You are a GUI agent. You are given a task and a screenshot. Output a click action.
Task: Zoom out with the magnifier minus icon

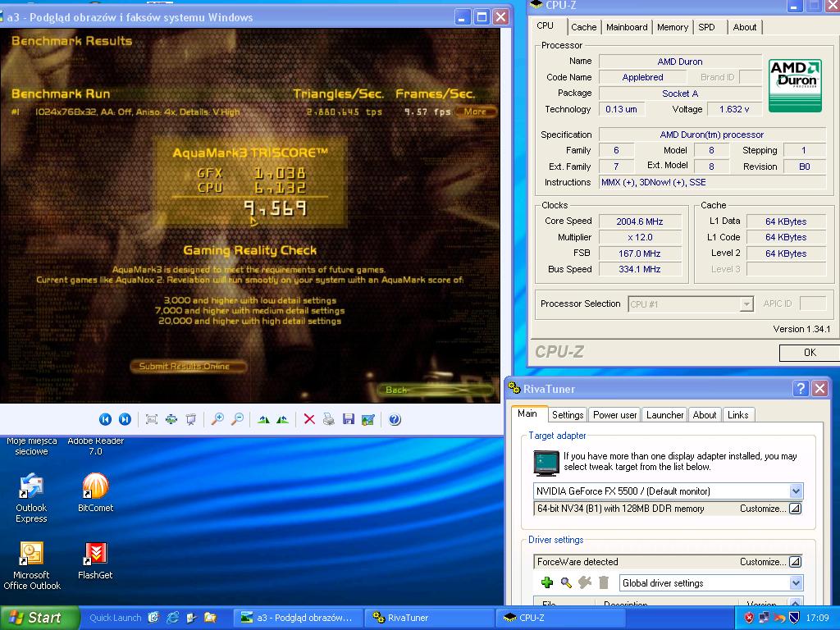(x=237, y=419)
